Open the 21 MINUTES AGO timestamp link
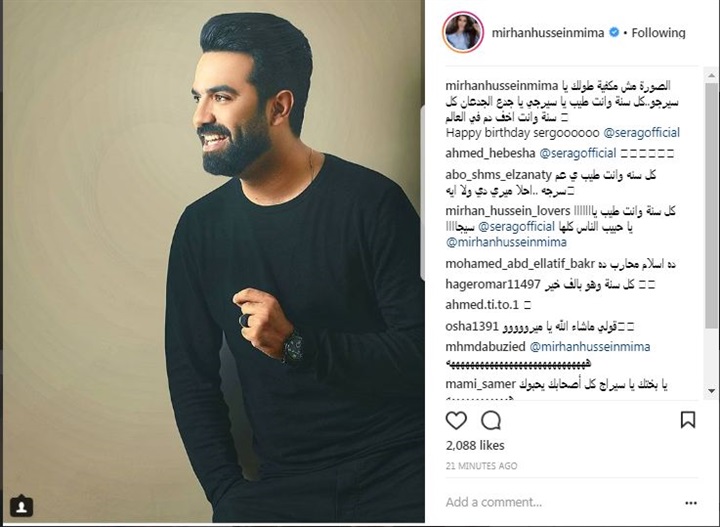Viewport: 720px width, 527px height. click(x=481, y=466)
